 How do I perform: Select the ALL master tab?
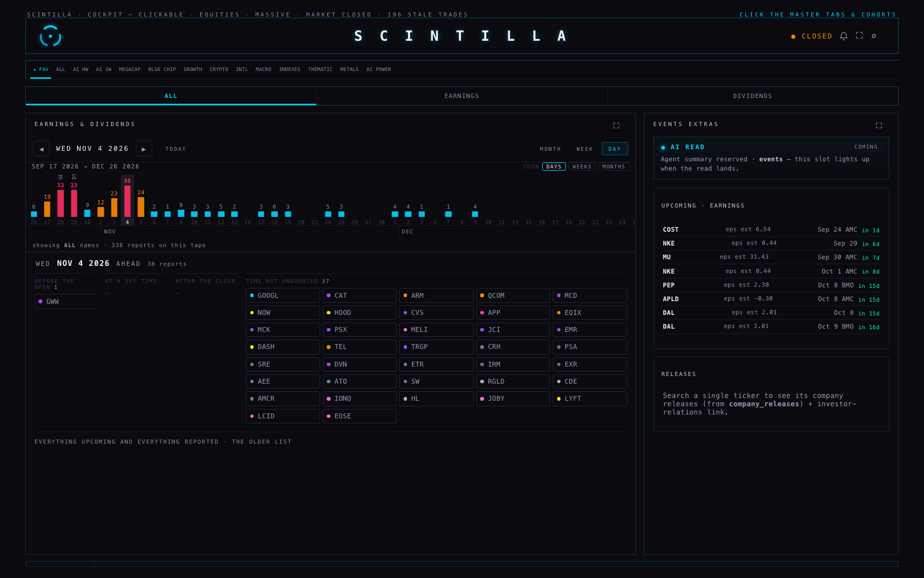tap(171, 96)
